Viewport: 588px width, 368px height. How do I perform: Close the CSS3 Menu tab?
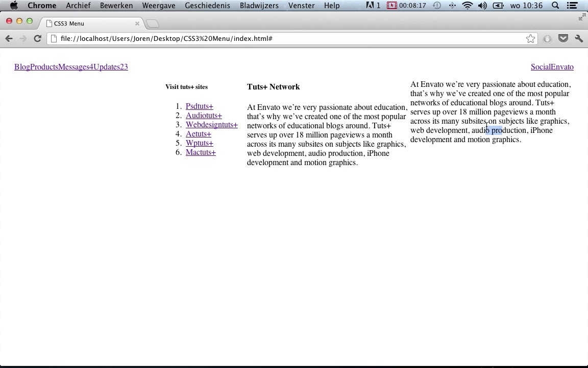point(137,24)
